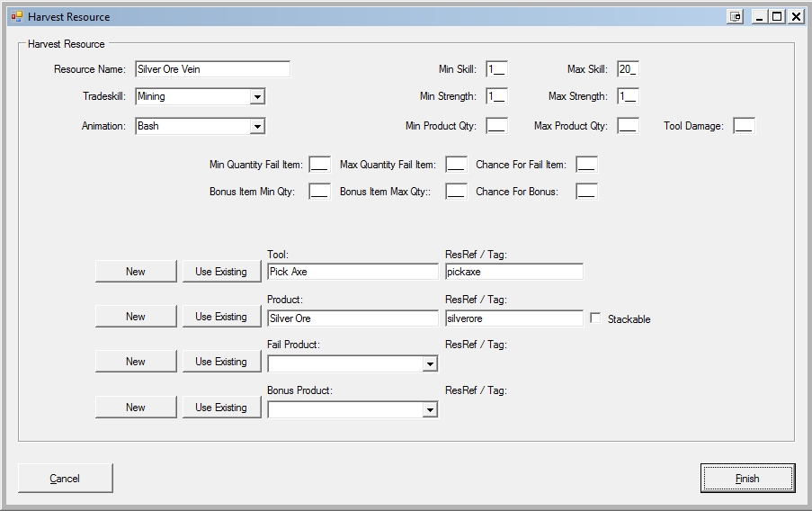This screenshot has width=812, height=511.
Task: Enable the Stackable checkbox
Action: point(595,318)
